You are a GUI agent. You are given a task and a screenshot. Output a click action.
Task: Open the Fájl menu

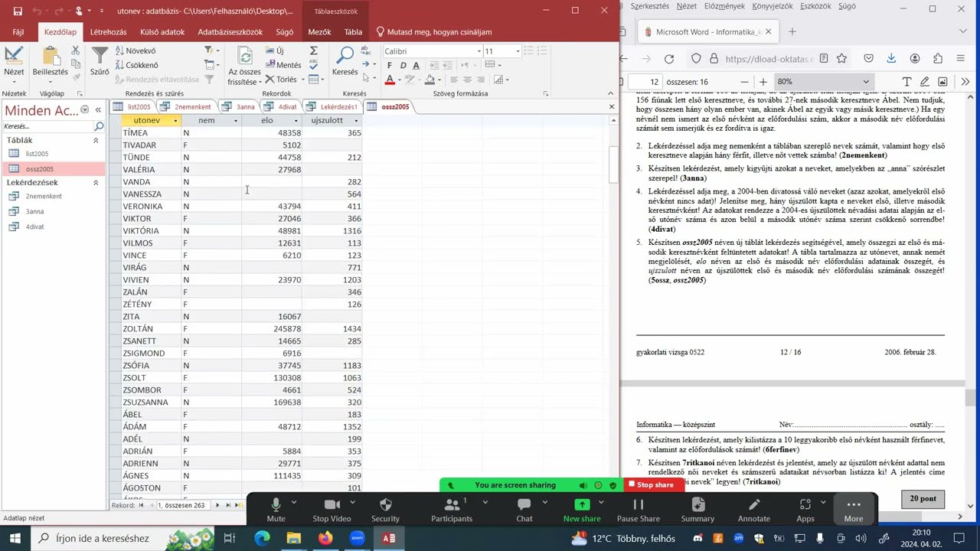tap(18, 32)
